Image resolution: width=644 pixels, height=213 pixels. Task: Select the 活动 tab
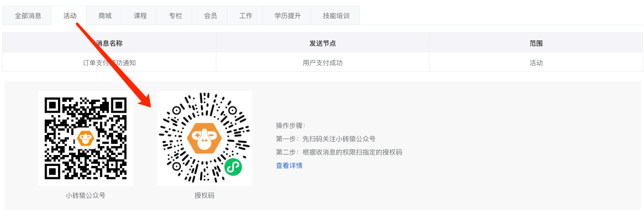pyautogui.click(x=69, y=16)
